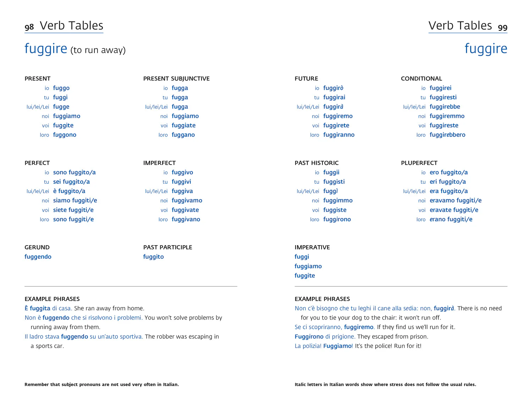
Task: Select 'siamo fuggiti/e' in the Perfect table
Action: tap(75, 201)
